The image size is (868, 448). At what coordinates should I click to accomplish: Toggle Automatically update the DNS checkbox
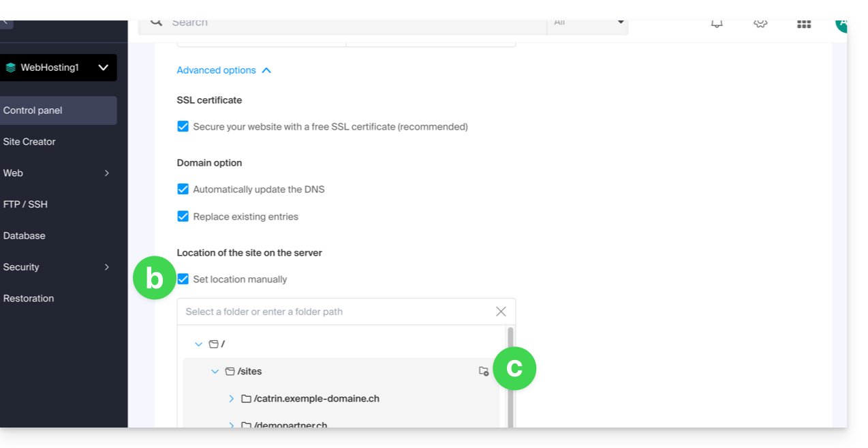click(x=183, y=189)
